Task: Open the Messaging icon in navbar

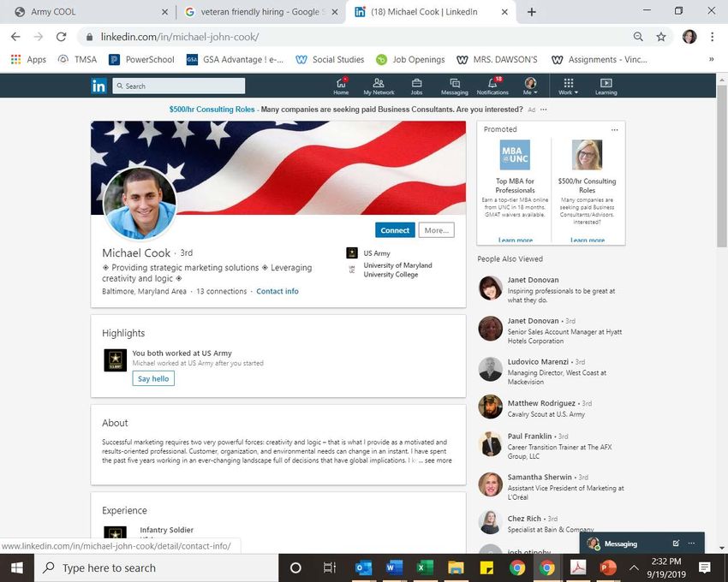Action: (x=455, y=86)
